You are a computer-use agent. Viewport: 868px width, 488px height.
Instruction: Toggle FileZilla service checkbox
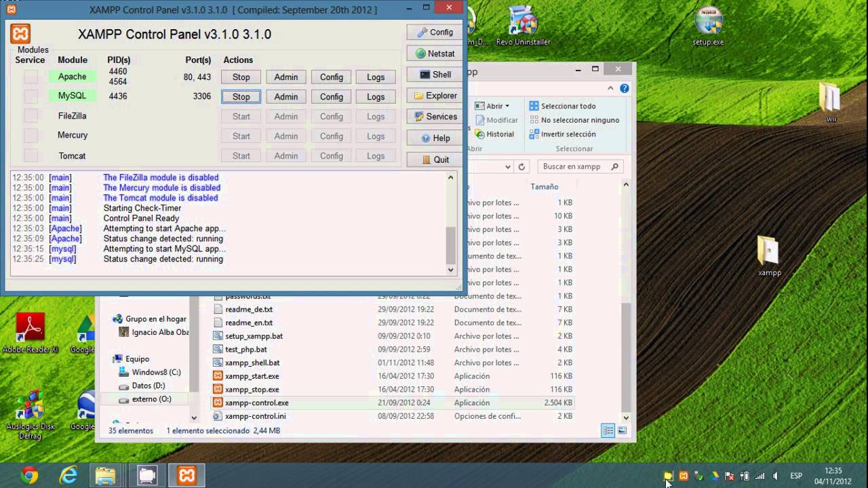pos(31,116)
